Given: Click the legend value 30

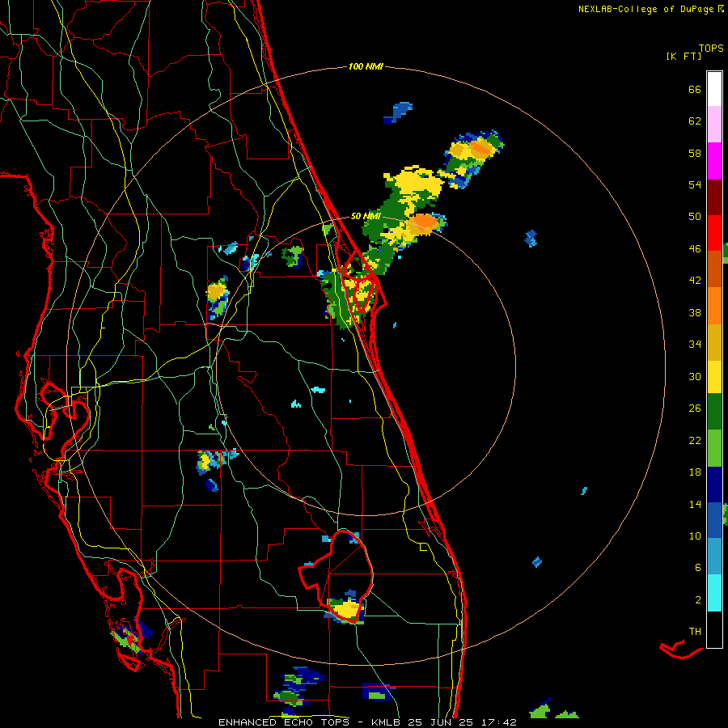Looking at the screenshot, I should [x=695, y=376].
